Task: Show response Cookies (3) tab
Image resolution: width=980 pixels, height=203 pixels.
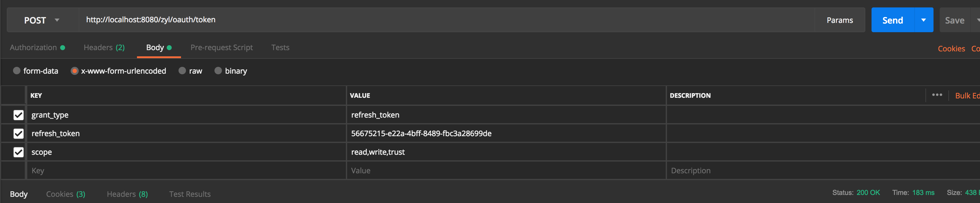Action: click(65, 194)
